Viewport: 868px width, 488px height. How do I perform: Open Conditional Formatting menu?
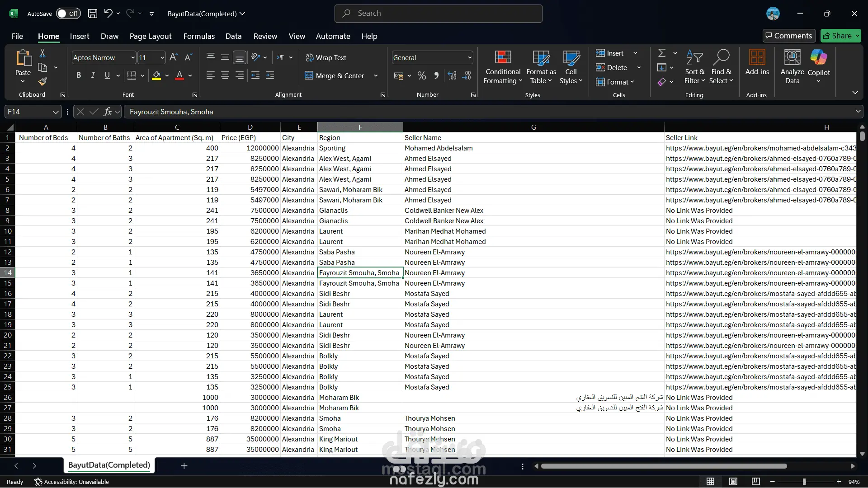click(x=503, y=67)
